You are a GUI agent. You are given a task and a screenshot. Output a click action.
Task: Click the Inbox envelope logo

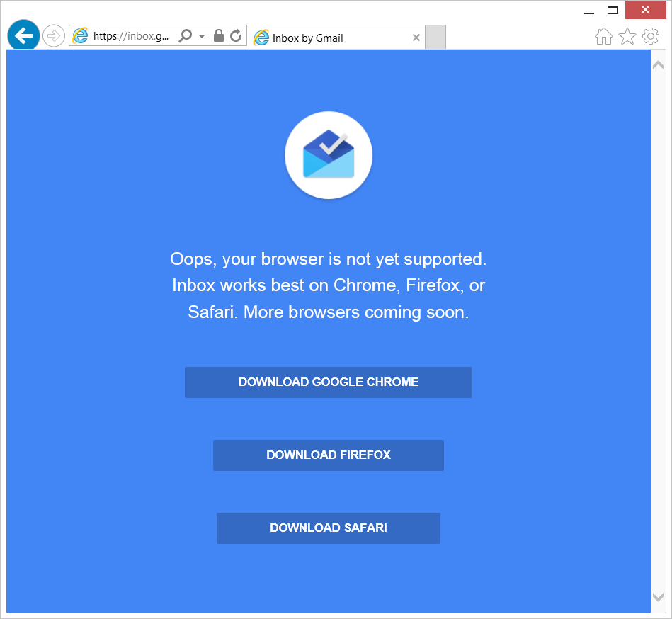[x=329, y=155]
